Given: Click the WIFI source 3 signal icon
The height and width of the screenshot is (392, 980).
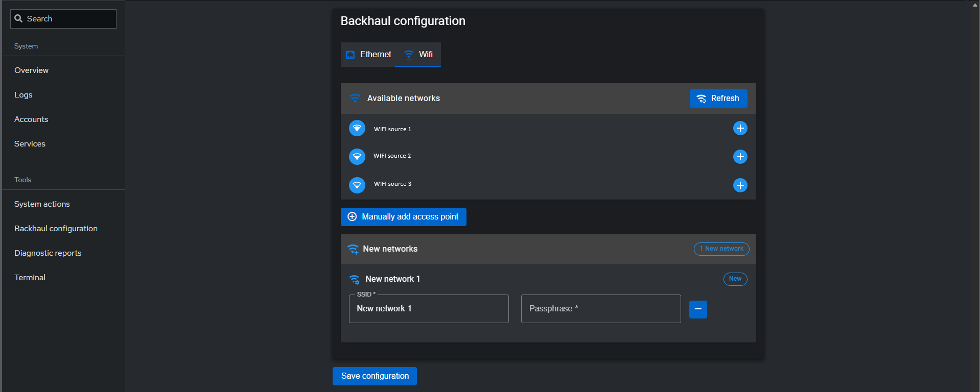Looking at the screenshot, I should 357,185.
